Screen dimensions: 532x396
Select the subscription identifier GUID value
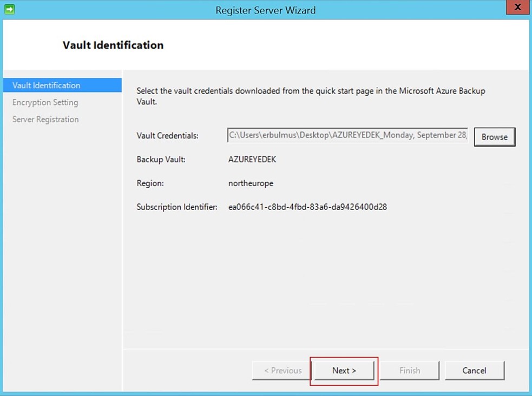(307, 207)
